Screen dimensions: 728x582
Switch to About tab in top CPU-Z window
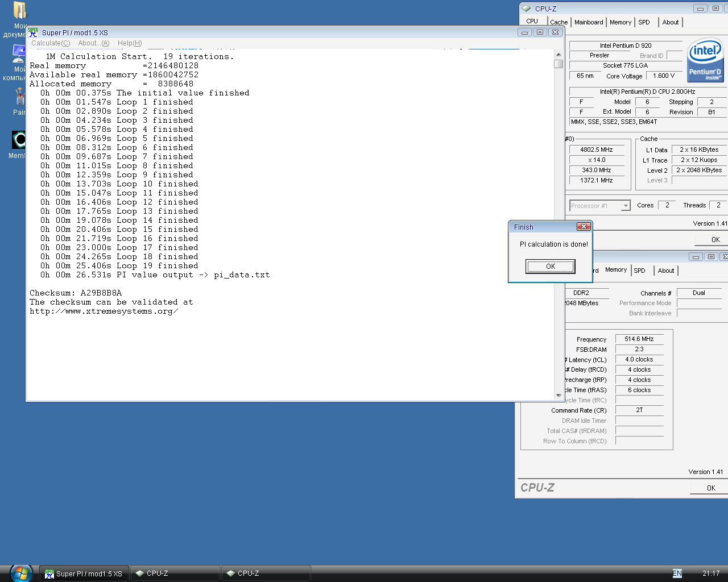(671, 22)
